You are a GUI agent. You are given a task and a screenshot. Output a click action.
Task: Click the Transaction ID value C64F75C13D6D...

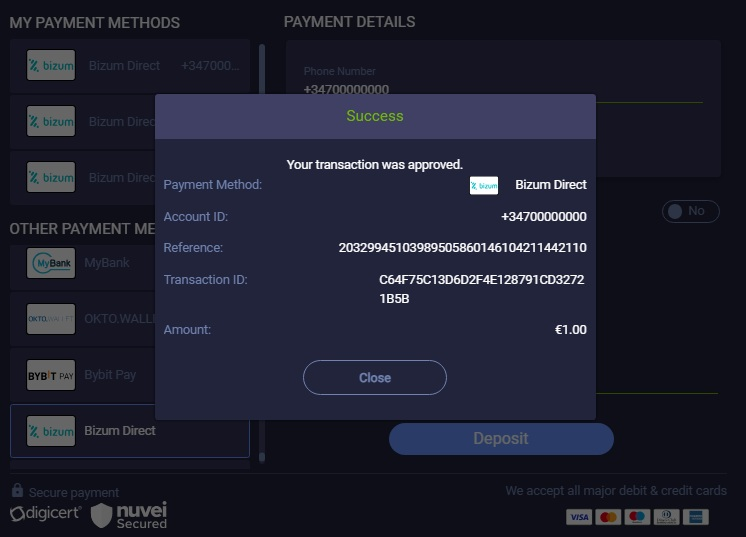coord(481,289)
